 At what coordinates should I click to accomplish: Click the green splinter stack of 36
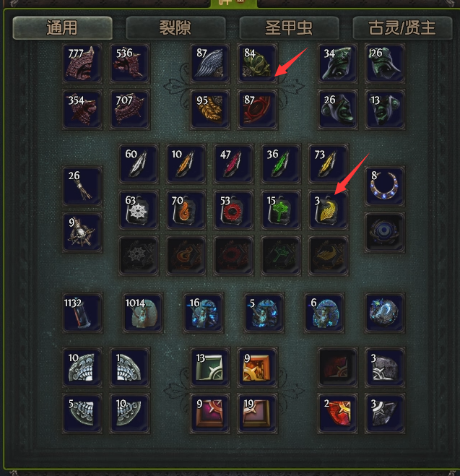click(x=281, y=164)
